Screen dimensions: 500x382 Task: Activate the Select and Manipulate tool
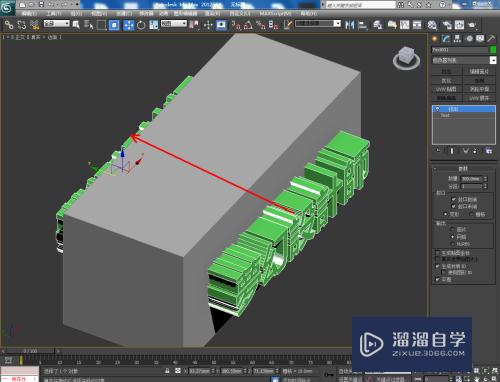(x=208, y=25)
